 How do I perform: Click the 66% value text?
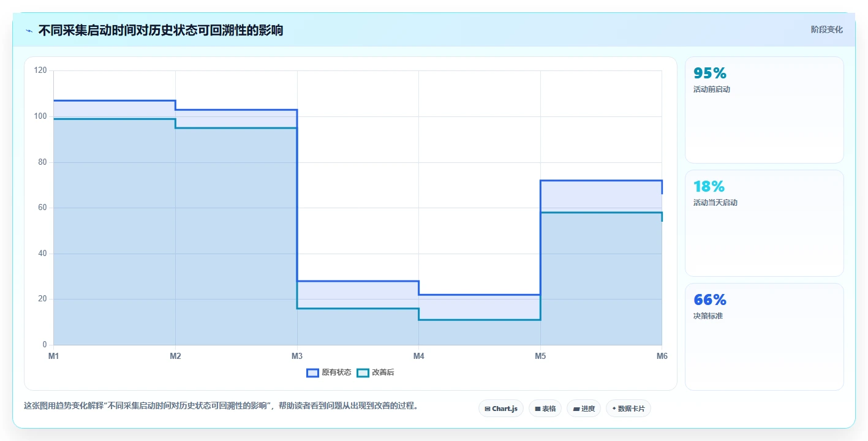click(710, 300)
